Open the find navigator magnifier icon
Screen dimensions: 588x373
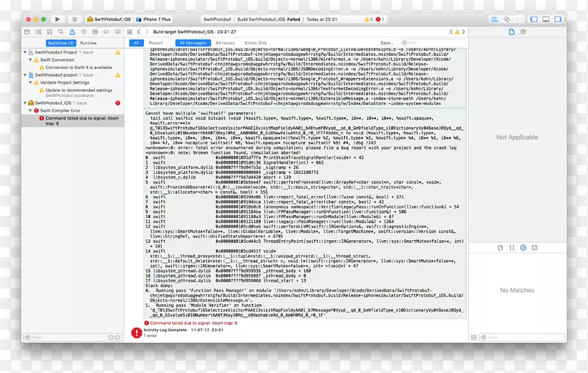click(x=61, y=32)
